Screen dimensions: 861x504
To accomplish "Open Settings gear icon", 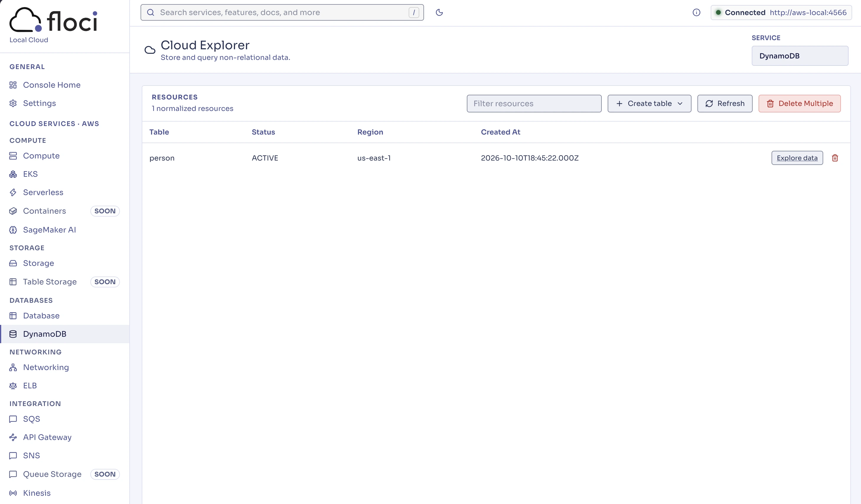I will (x=13, y=104).
